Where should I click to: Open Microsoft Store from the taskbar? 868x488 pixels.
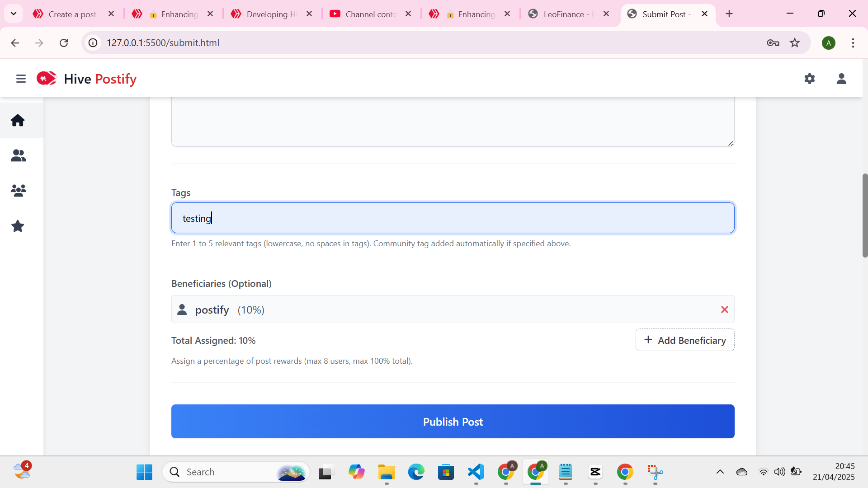coord(446,472)
